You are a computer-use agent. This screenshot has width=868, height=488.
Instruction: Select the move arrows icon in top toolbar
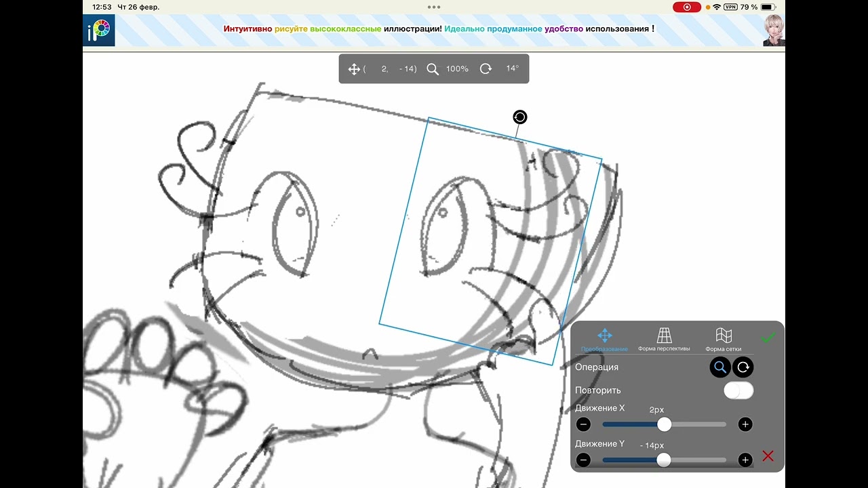click(353, 69)
